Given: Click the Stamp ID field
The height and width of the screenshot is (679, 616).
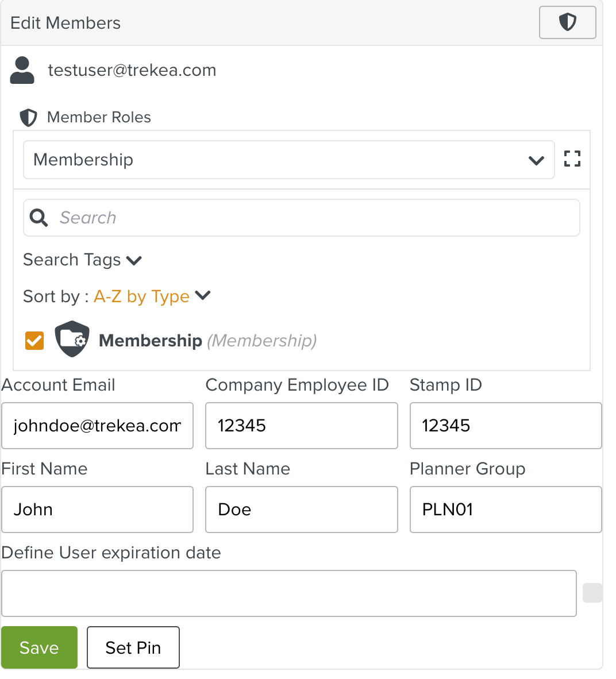Looking at the screenshot, I should [x=505, y=426].
